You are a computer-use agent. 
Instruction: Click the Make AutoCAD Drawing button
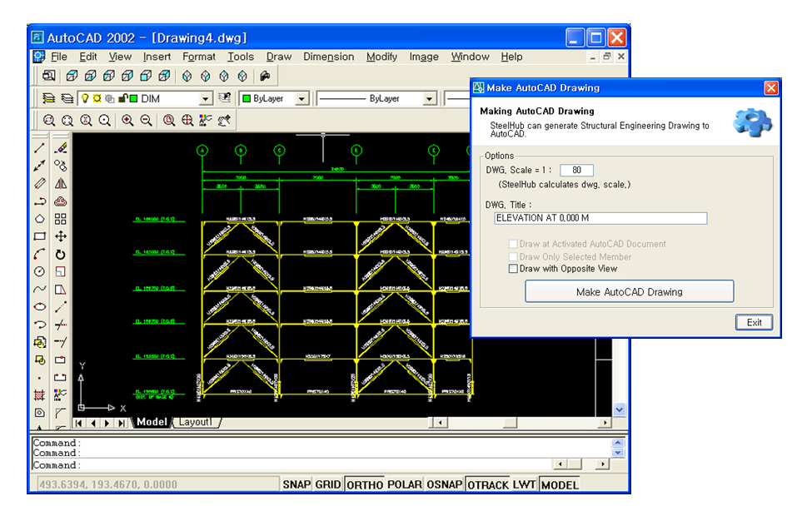pos(630,291)
